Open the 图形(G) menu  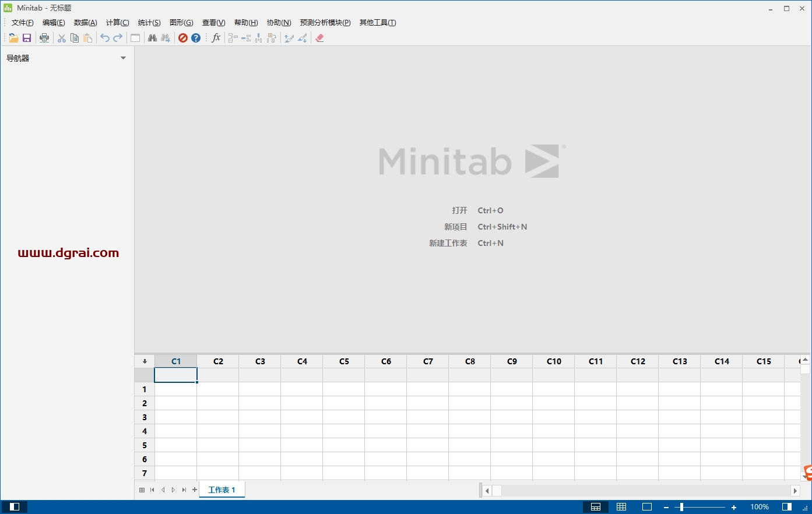[181, 23]
